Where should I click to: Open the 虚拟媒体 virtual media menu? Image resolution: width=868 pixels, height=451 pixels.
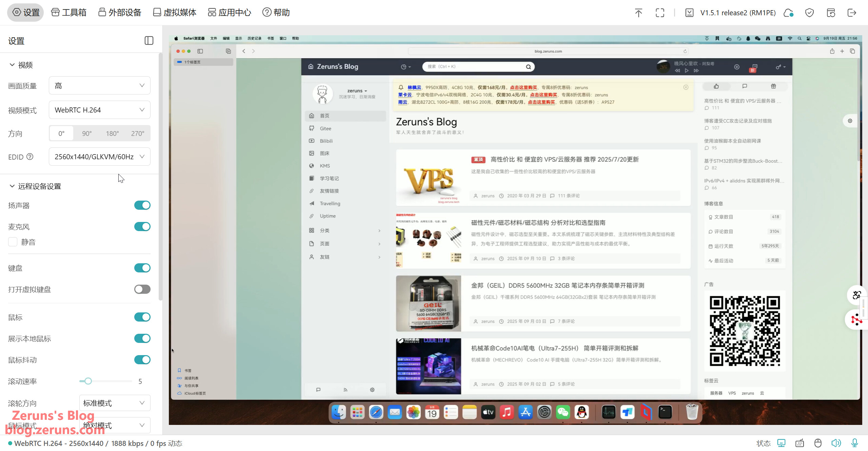coord(175,13)
